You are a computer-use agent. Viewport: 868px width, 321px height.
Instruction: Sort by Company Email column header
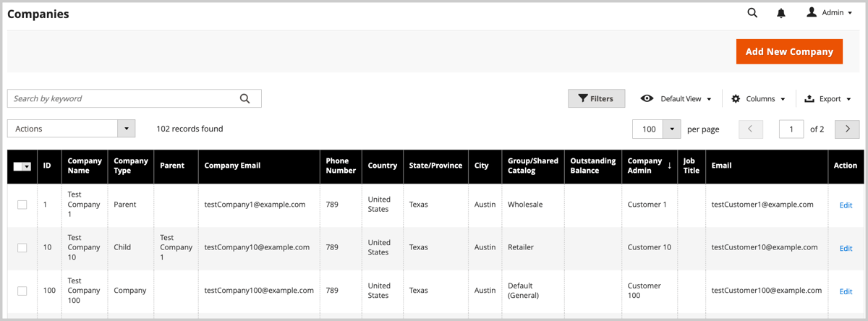[259, 166]
